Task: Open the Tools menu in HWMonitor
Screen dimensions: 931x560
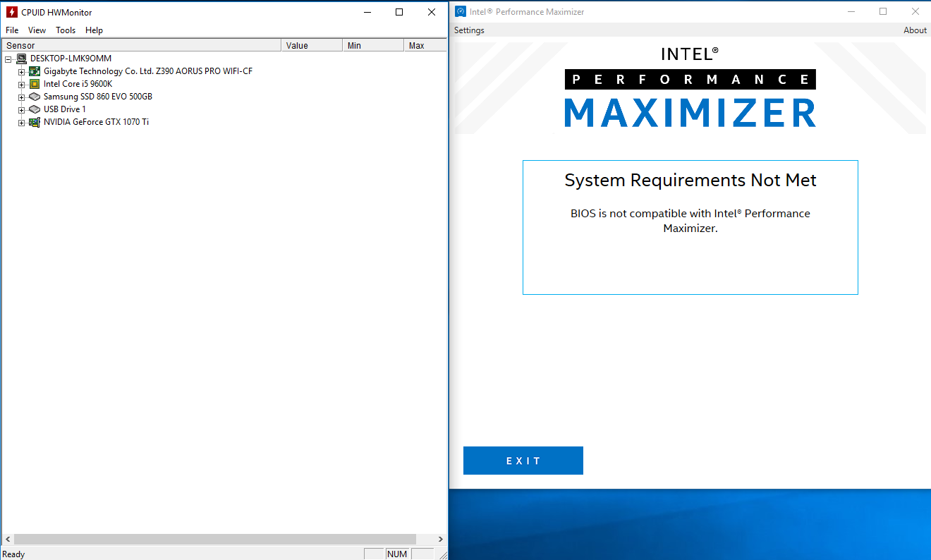Action: pyautogui.click(x=65, y=30)
